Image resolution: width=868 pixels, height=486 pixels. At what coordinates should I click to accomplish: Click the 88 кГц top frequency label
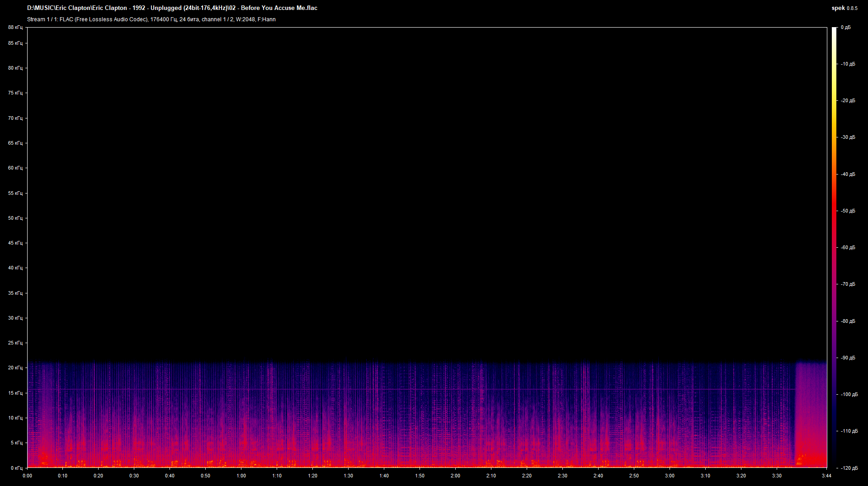[x=15, y=28]
